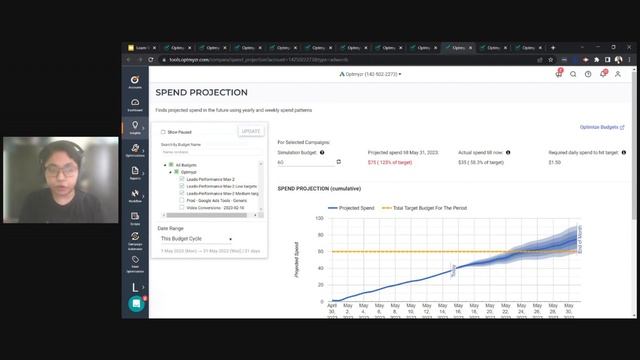
Task: Uncheck Leads-Performance Max 2 Low targets budget
Action: click(182, 186)
